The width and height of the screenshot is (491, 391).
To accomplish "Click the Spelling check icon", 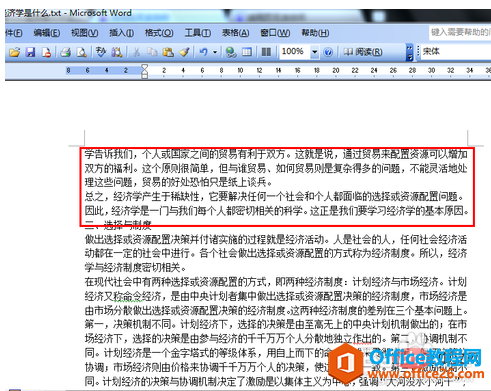I will point(101,52).
